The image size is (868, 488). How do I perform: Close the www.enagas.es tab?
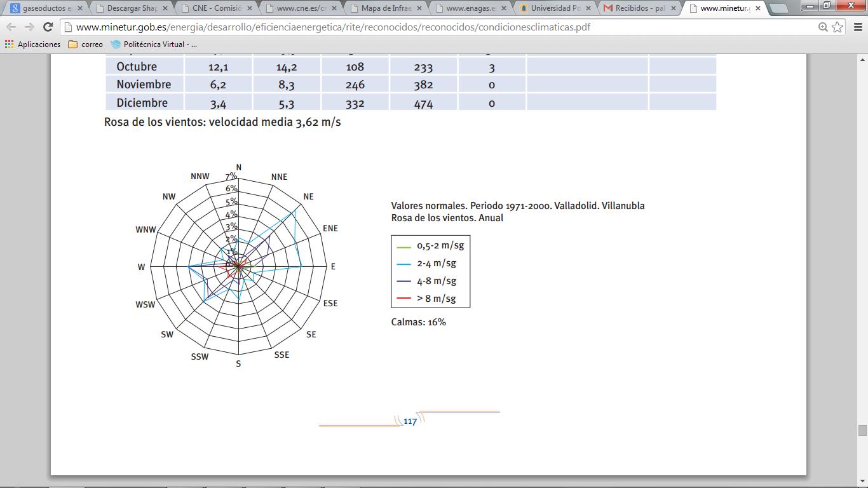(503, 9)
